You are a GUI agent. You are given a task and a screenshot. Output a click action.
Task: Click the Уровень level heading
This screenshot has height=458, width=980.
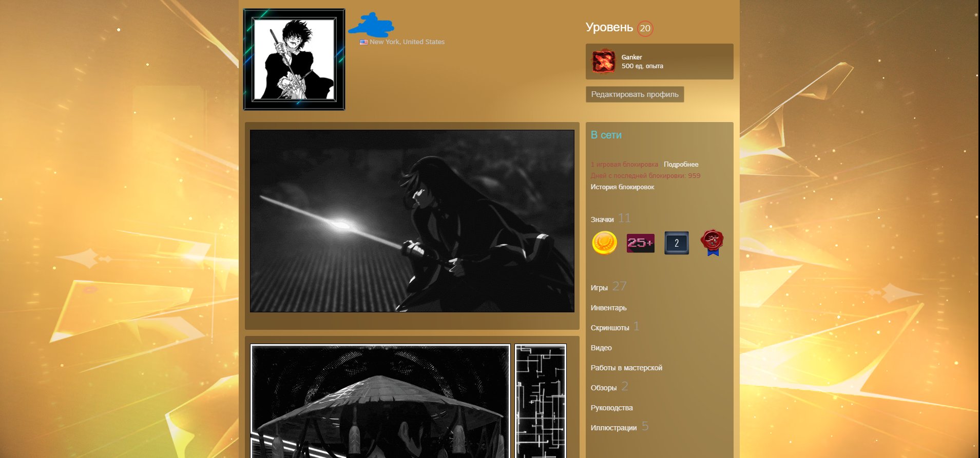[609, 27]
